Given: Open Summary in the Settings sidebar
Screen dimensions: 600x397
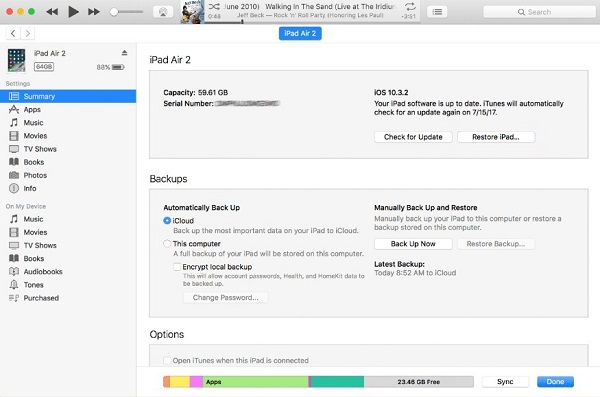Looking at the screenshot, I should pyautogui.click(x=68, y=96).
